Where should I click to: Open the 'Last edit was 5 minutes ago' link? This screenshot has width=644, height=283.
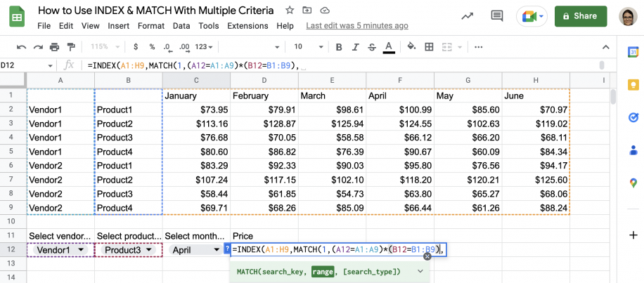coord(357,26)
